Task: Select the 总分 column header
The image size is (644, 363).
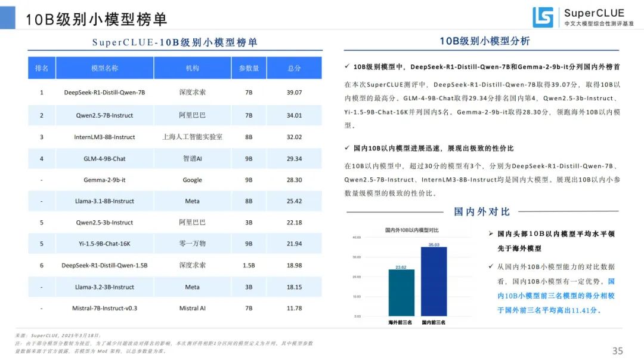Action: click(x=294, y=68)
